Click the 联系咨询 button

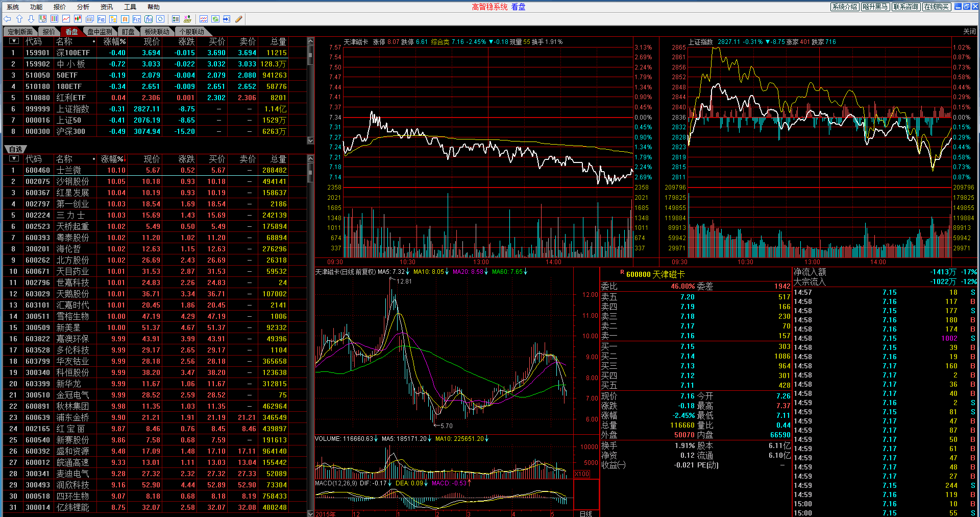coord(906,7)
